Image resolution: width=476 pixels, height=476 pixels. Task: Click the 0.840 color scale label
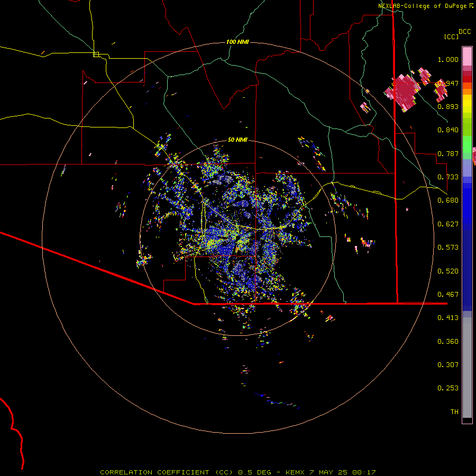448,130
